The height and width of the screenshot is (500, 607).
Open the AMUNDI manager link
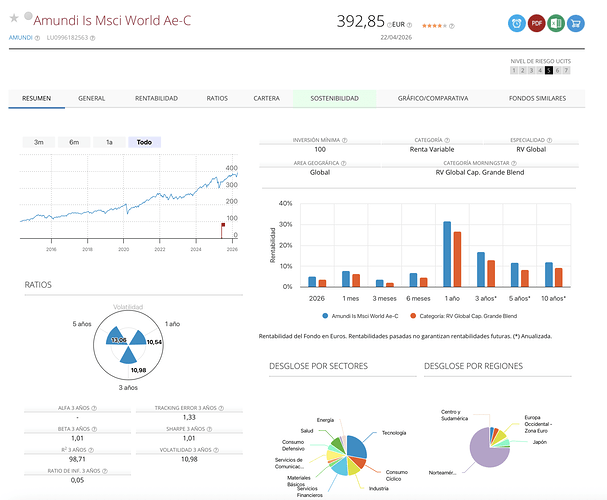pyautogui.click(x=21, y=38)
